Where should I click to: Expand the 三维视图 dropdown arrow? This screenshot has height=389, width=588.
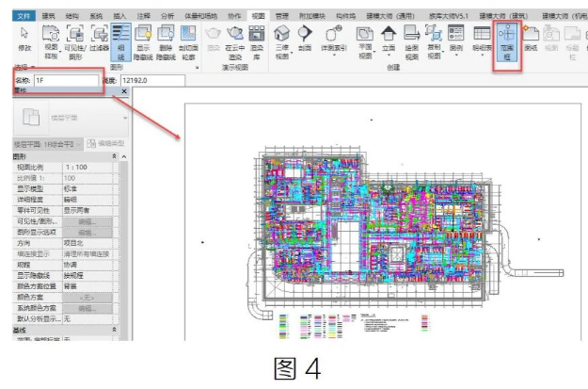[x=292, y=53]
